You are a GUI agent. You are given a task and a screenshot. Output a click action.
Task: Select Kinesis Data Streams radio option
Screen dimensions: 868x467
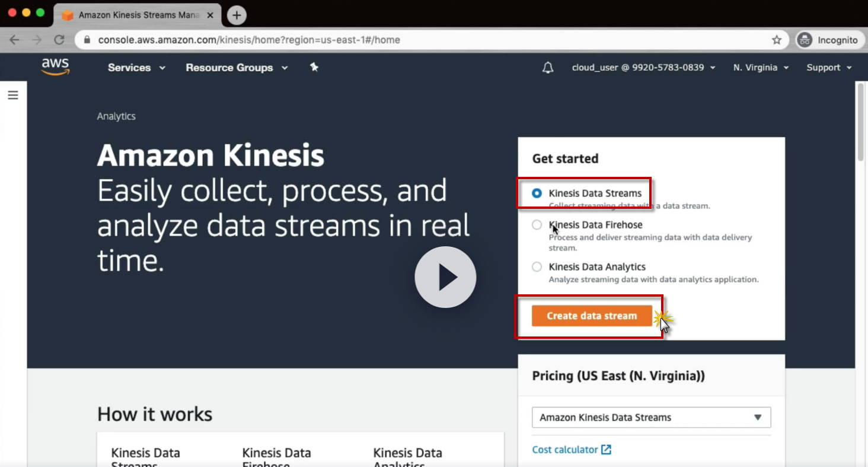pos(537,193)
